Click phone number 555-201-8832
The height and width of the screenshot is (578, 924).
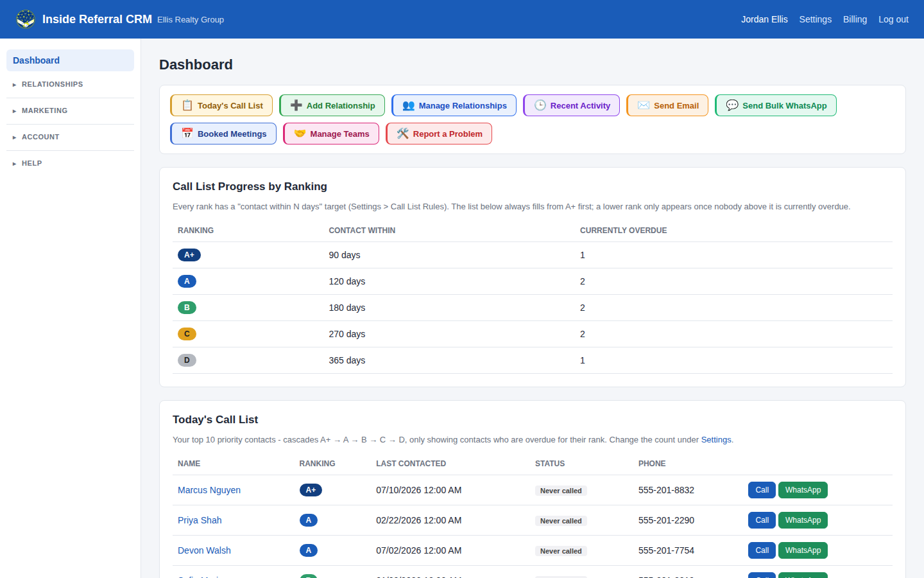(x=666, y=490)
